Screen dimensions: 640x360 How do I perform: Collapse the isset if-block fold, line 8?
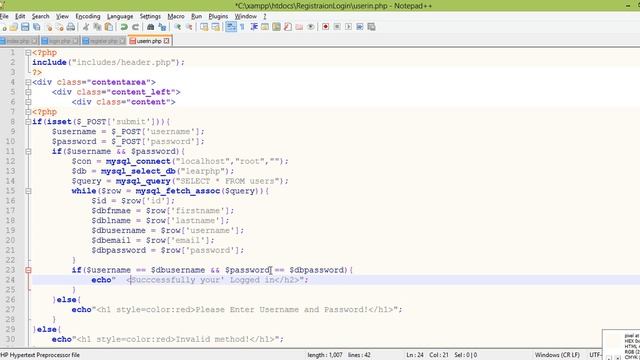28,122
